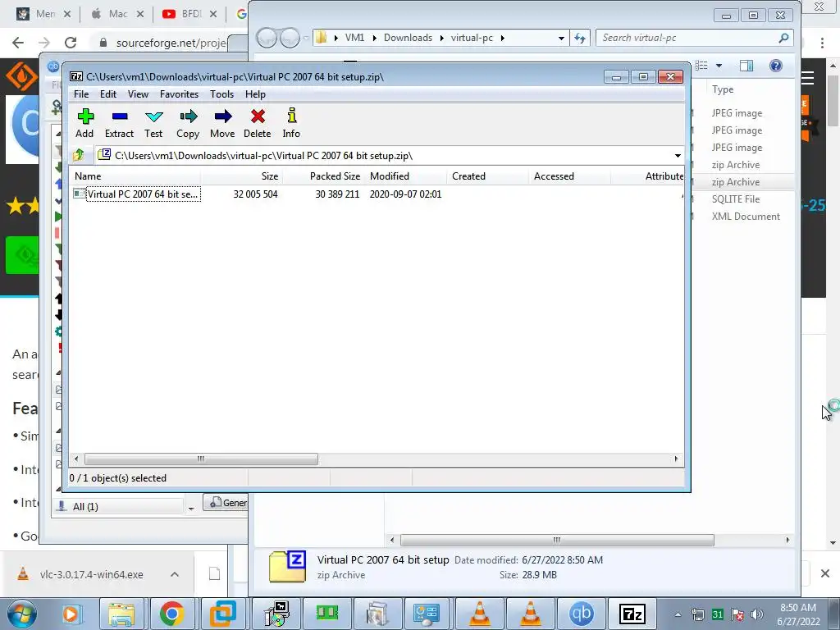
Task: Expand the Explorer address bar history dropdown
Action: click(561, 38)
